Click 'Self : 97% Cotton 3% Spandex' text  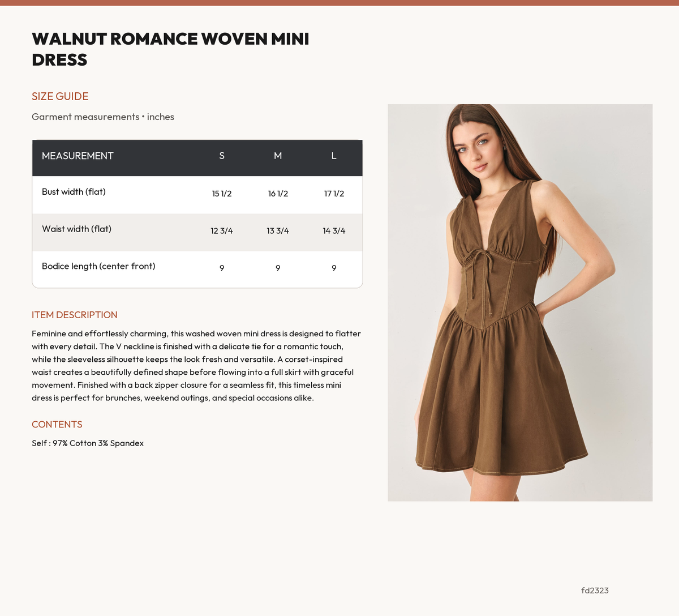[88, 443]
